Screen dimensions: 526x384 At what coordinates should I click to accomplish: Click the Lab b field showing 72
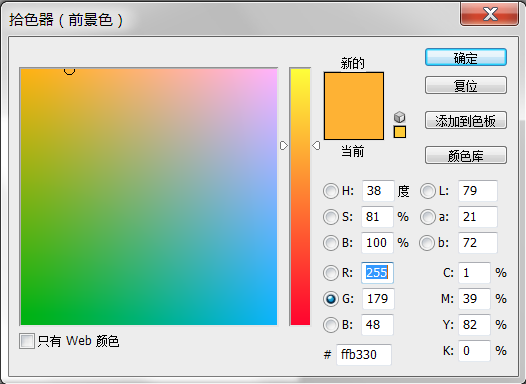click(478, 242)
